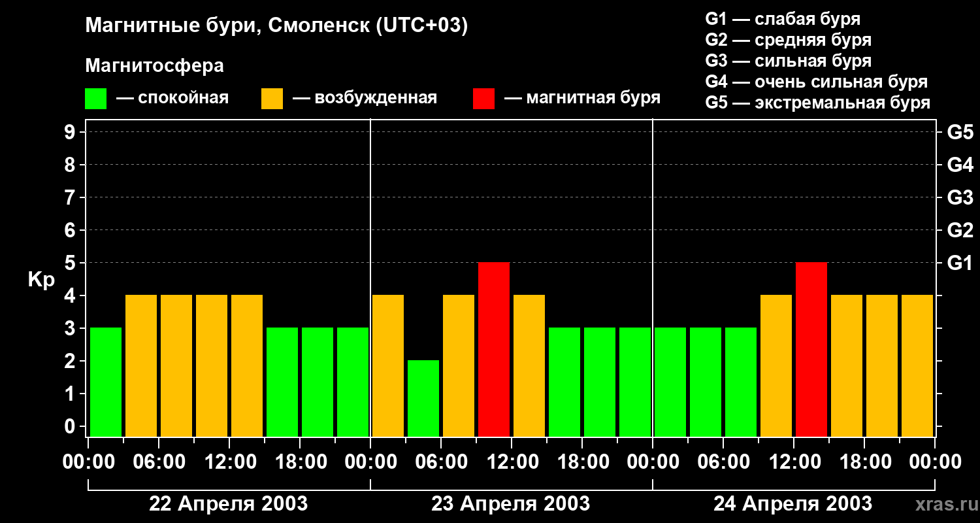Click the red 'магнитная буря' legend swatch
This screenshot has width=980, height=523.
point(483,99)
